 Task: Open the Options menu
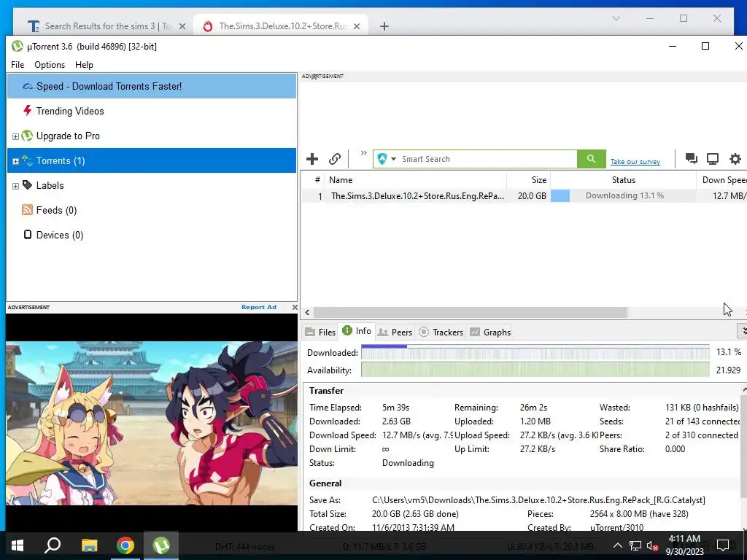pyautogui.click(x=50, y=65)
